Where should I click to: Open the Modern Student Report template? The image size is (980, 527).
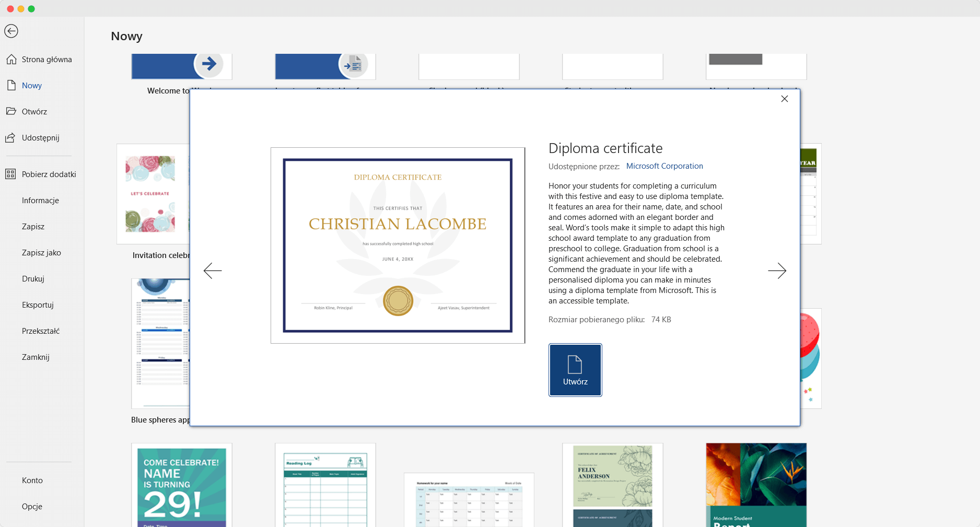[756, 485]
